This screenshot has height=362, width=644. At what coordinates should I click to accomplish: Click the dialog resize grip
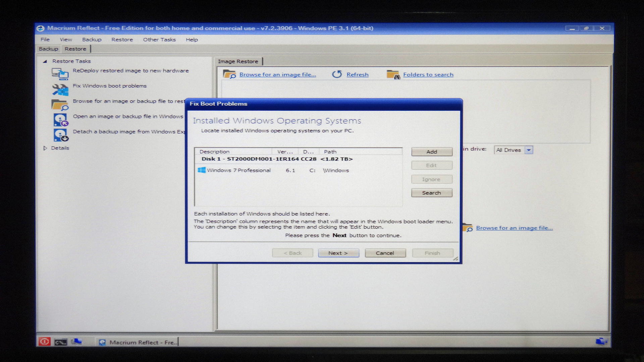tap(455, 258)
